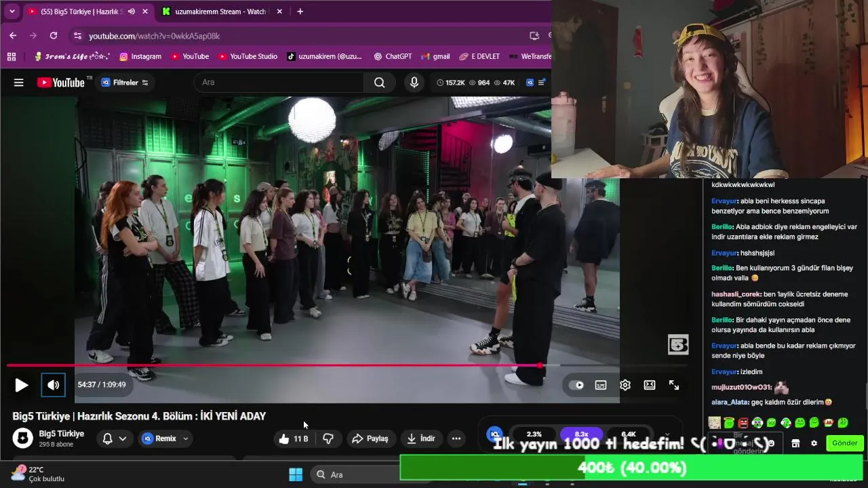Expand notification options chevron beside bell
The width and height of the screenshot is (868, 488).
coord(123,439)
